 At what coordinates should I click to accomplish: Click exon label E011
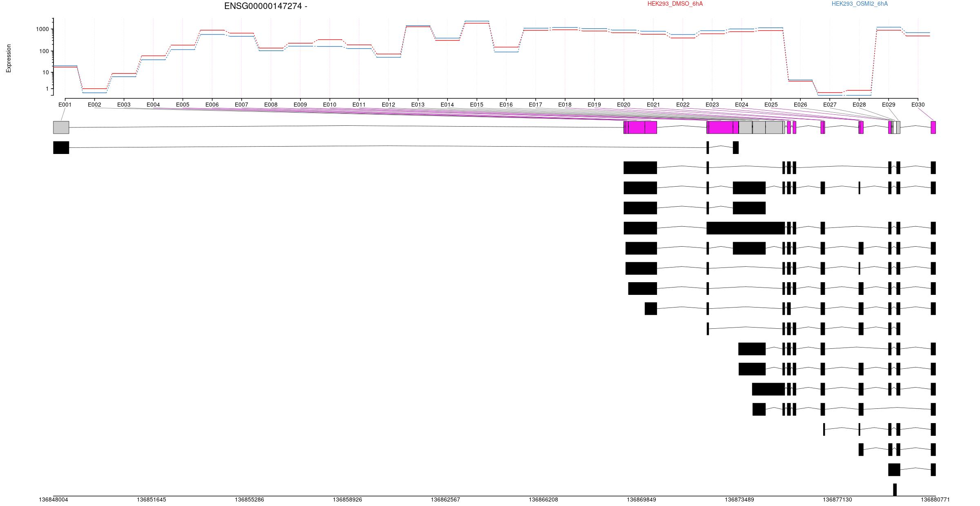tap(359, 105)
